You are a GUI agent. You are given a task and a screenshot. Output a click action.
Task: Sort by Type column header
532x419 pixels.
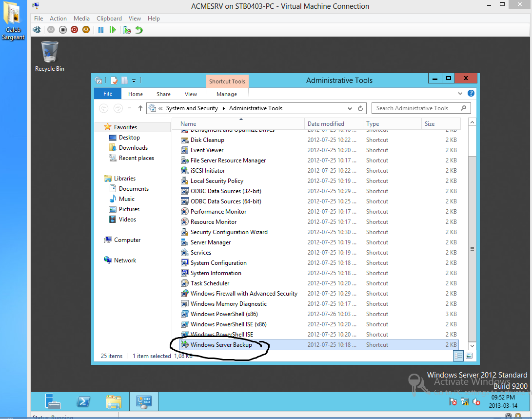click(392, 124)
